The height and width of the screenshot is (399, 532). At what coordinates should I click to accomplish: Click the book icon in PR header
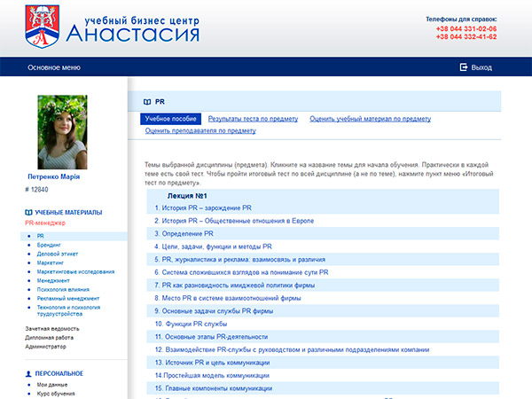point(145,102)
